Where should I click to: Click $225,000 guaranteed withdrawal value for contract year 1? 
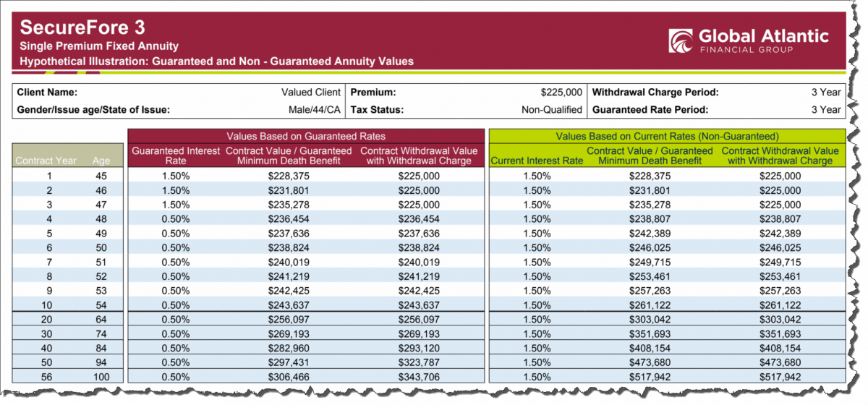(419, 176)
